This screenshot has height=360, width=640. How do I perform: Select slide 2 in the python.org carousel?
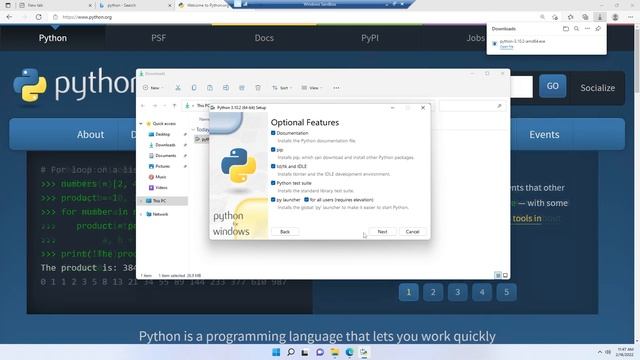point(433,292)
